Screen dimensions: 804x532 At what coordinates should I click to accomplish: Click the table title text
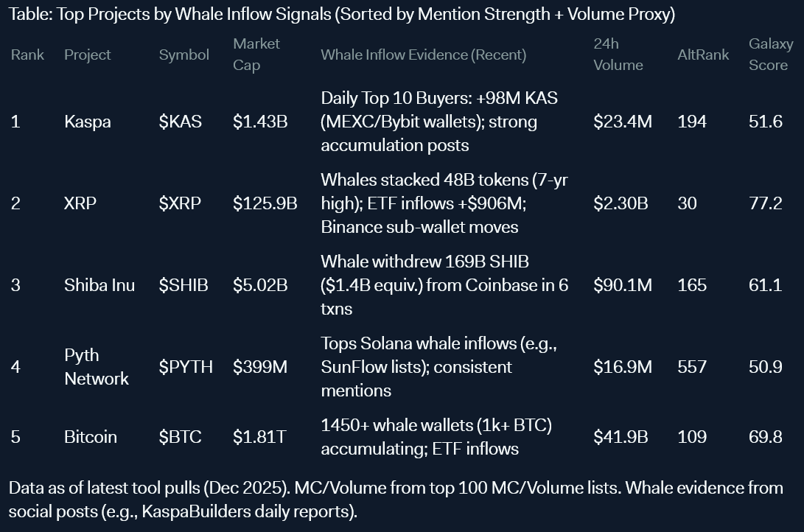tap(342, 14)
